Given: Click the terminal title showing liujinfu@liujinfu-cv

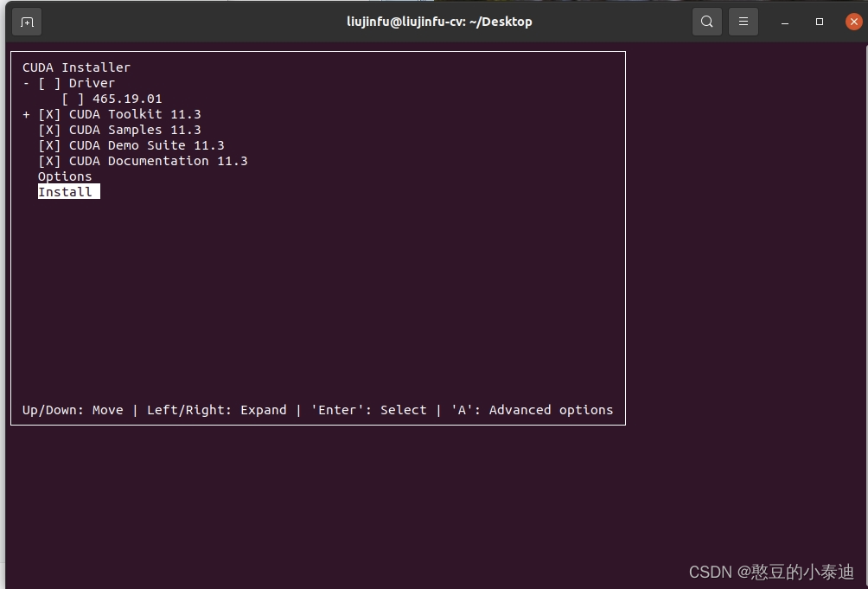Looking at the screenshot, I should pyautogui.click(x=439, y=21).
